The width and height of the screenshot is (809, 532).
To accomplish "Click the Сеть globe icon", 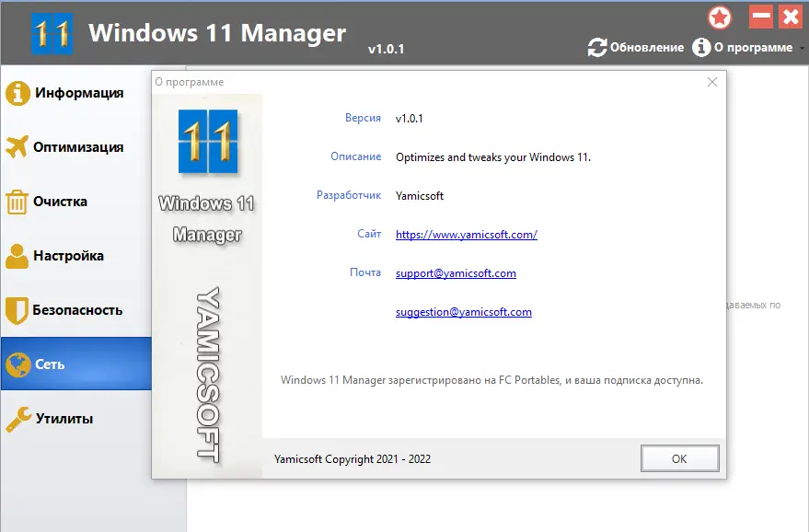I will [x=17, y=364].
